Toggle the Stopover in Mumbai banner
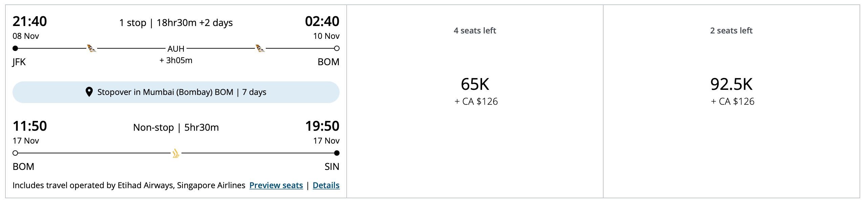Viewport: 868px width, 202px height. click(x=176, y=92)
